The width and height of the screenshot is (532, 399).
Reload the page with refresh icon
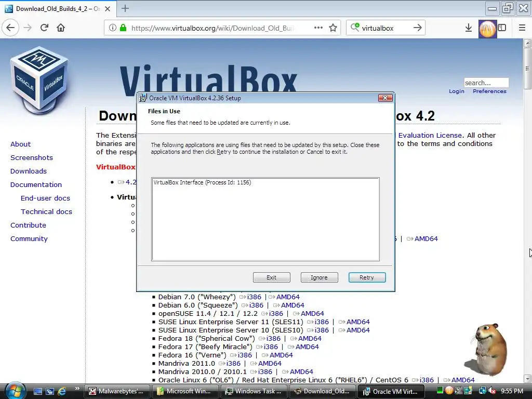[x=44, y=28]
